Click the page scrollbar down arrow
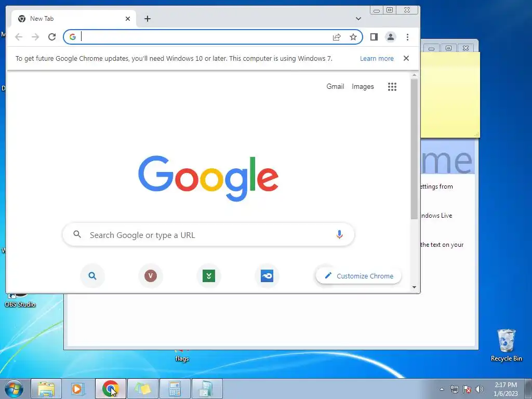Image resolution: width=532 pixels, height=399 pixels. [414, 287]
